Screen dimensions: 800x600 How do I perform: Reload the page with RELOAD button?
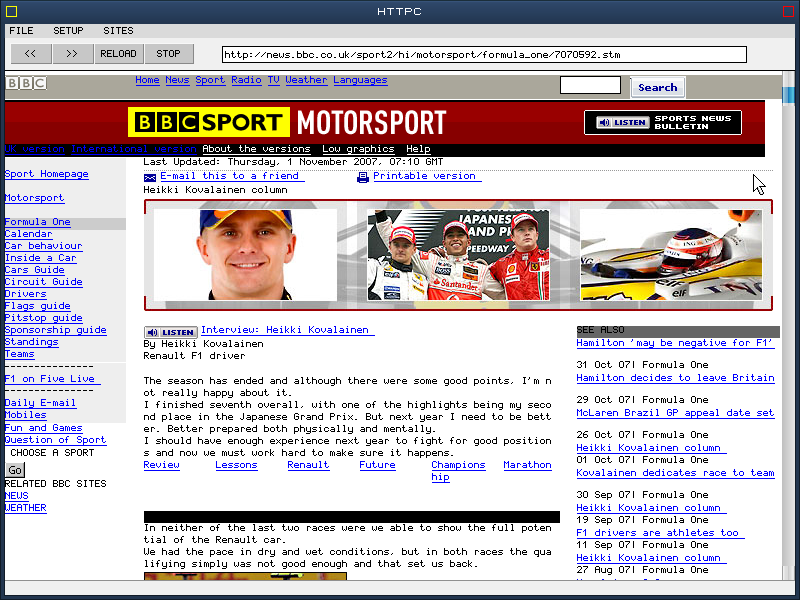[118, 54]
